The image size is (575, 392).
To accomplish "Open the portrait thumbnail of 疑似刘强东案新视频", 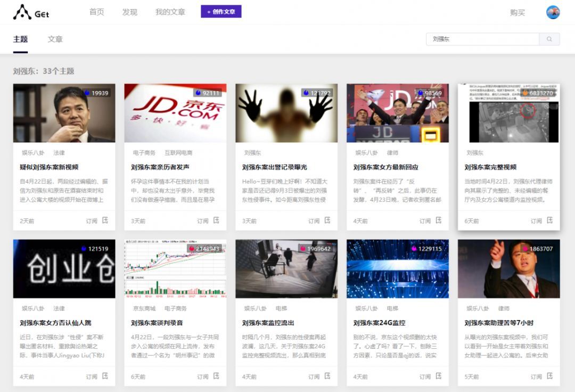I will click(x=64, y=113).
